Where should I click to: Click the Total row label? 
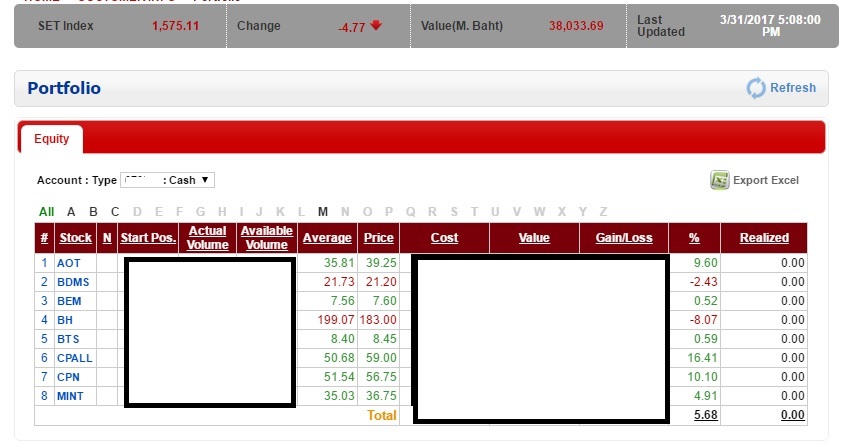382,415
